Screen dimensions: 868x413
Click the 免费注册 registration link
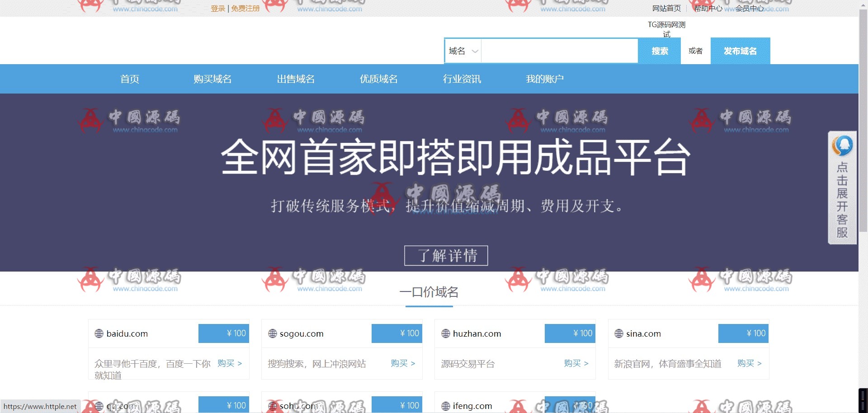pos(245,9)
